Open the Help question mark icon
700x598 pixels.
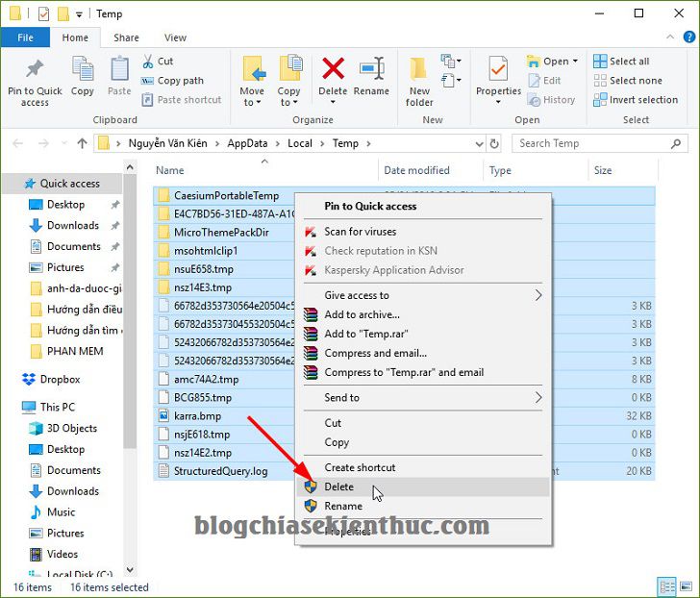689,37
